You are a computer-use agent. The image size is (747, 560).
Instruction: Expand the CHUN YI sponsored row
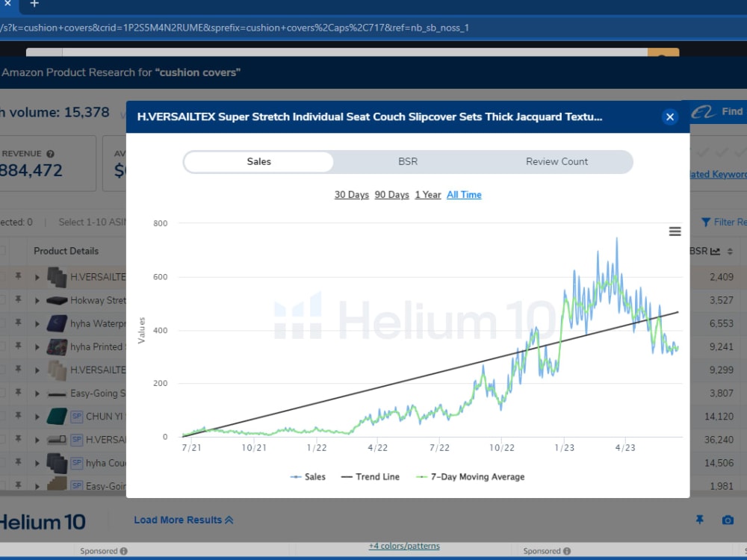[x=37, y=417]
